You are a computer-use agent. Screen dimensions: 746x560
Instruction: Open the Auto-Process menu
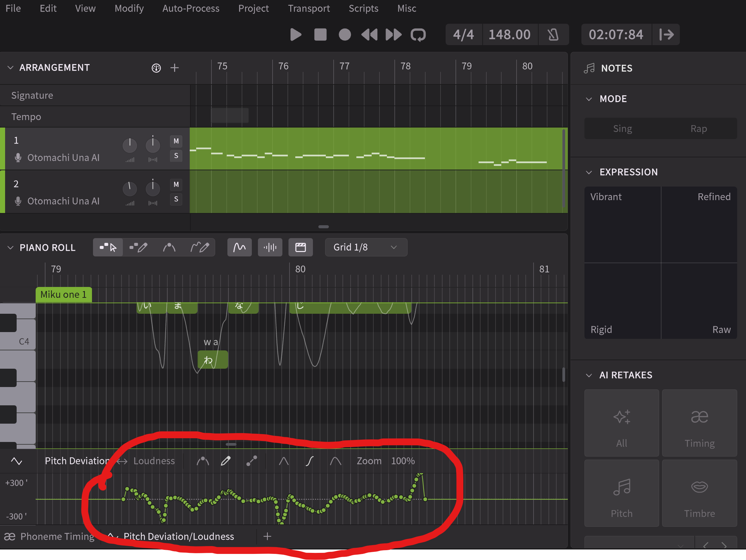click(x=191, y=8)
